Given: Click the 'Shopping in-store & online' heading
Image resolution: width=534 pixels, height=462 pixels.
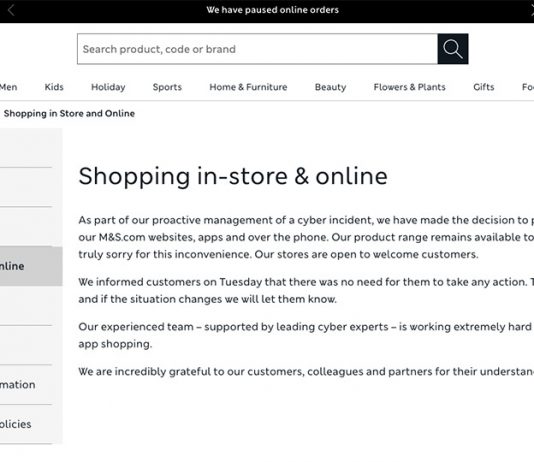Looking at the screenshot, I should (x=233, y=176).
